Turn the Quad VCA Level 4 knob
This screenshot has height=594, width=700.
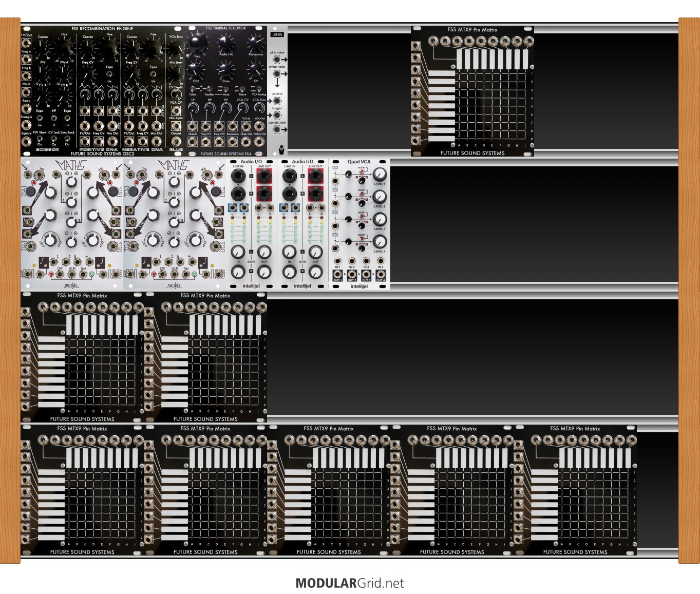tap(380, 241)
